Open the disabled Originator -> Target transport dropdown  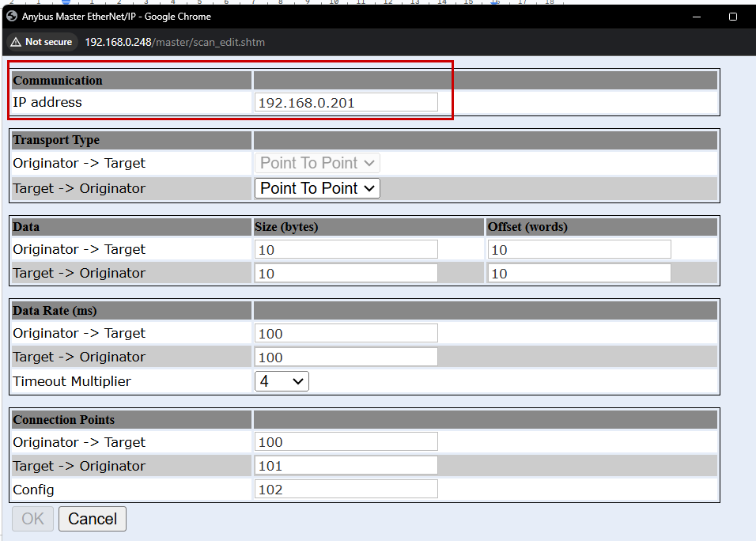317,163
